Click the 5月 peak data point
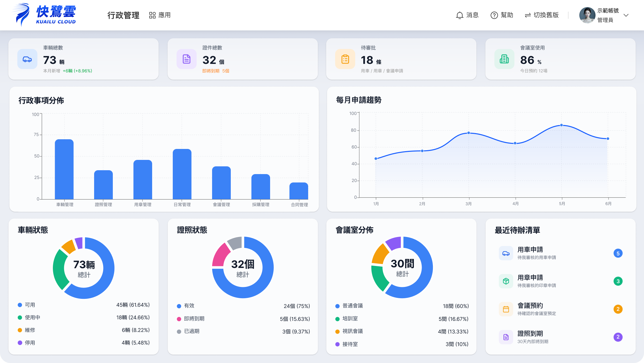 click(x=561, y=125)
